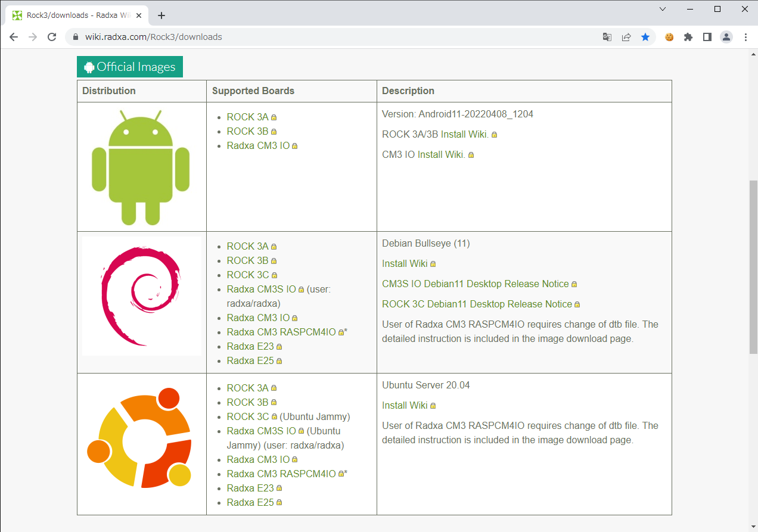Image resolution: width=758 pixels, height=532 pixels.
Task: Open Radxa CM3 RASPCM4IO link in Ubuntu row
Action: click(x=281, y=474)
